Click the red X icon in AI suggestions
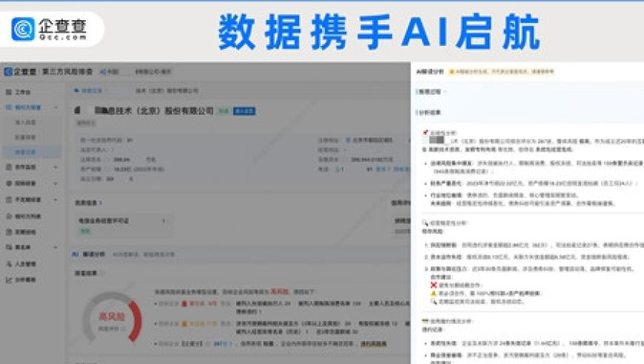Screen dimensions: 644x364 tap(433, 285)
